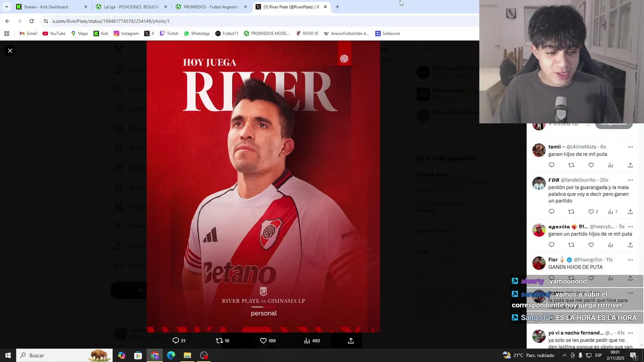
Task: Reply to FDB's comment
Action: tap(551, 212)
